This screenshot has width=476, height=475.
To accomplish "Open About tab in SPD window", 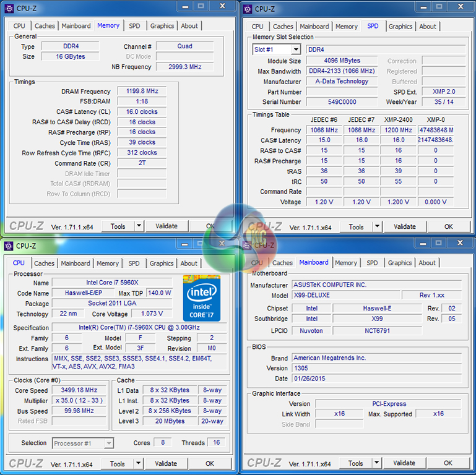I will click(428, 27).
